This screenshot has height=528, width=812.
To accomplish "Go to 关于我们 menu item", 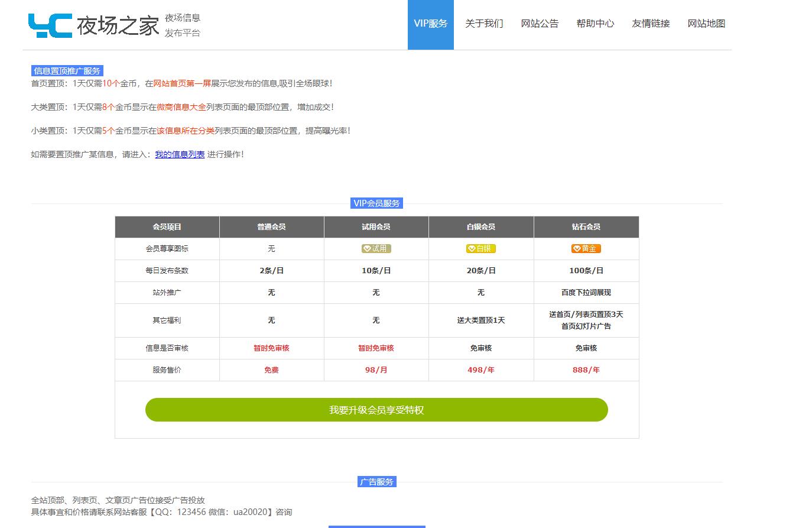I will [x=484, y=24].
